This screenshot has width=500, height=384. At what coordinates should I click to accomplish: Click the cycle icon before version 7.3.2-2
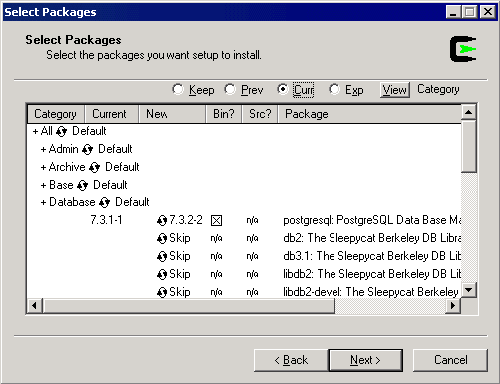162,220
